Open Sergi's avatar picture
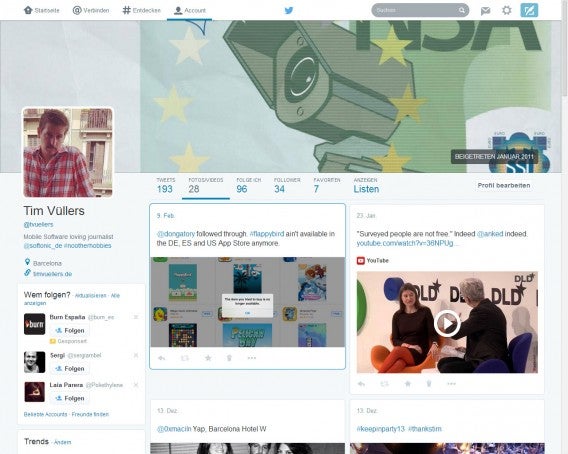The height and width of the screenshot is (454, 568). tap(35, 362)
